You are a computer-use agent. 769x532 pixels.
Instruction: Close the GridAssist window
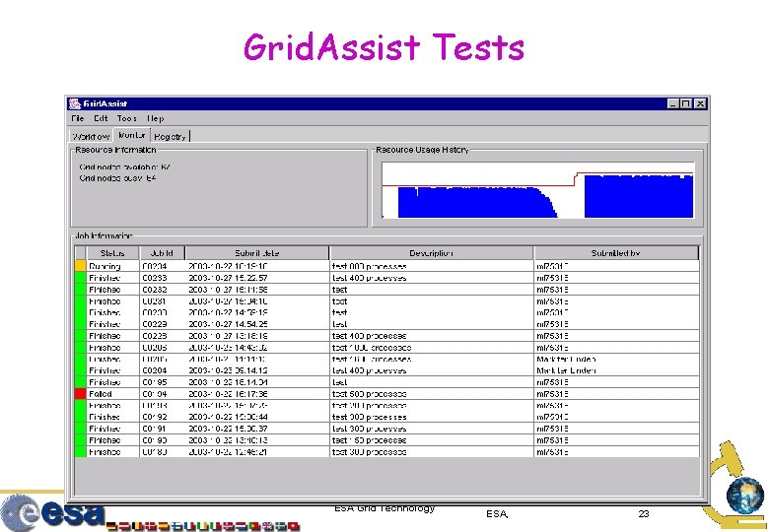(x=700, y=103)
